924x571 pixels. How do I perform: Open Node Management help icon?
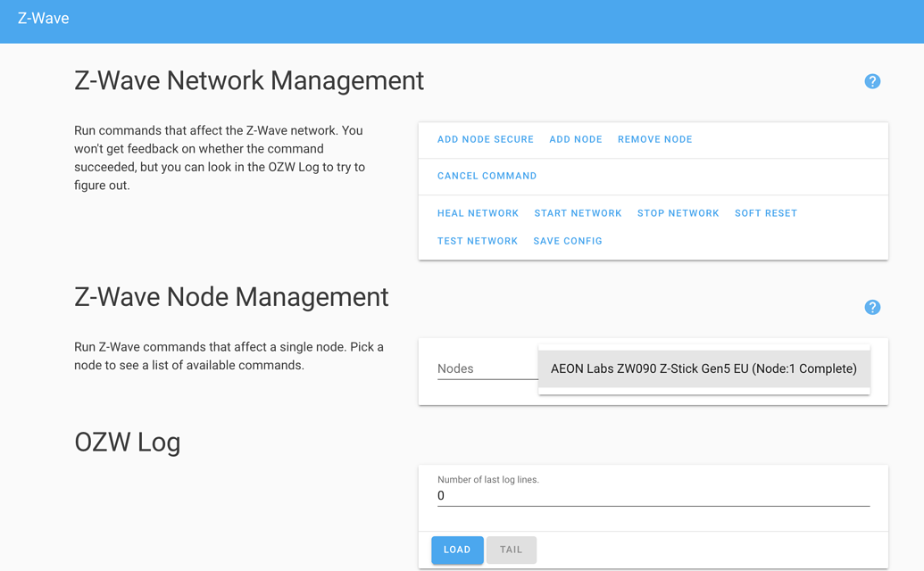click(x=872, y=307)
